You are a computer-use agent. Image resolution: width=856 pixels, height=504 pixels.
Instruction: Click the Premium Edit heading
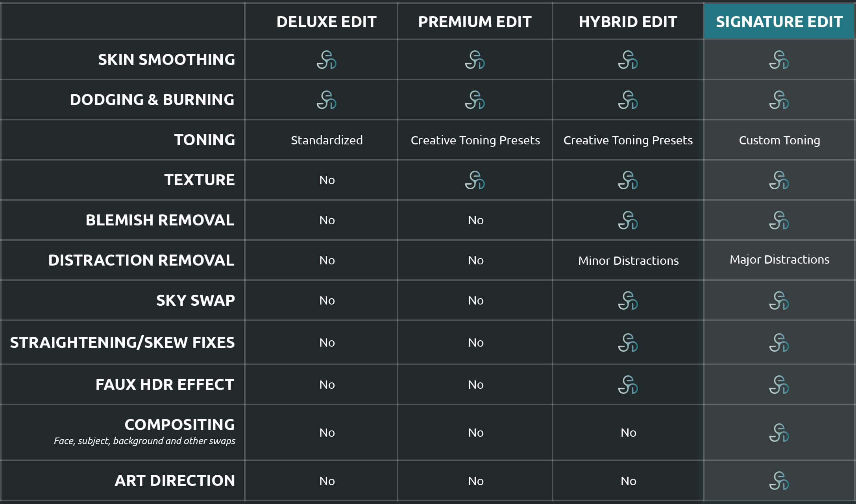475,22
